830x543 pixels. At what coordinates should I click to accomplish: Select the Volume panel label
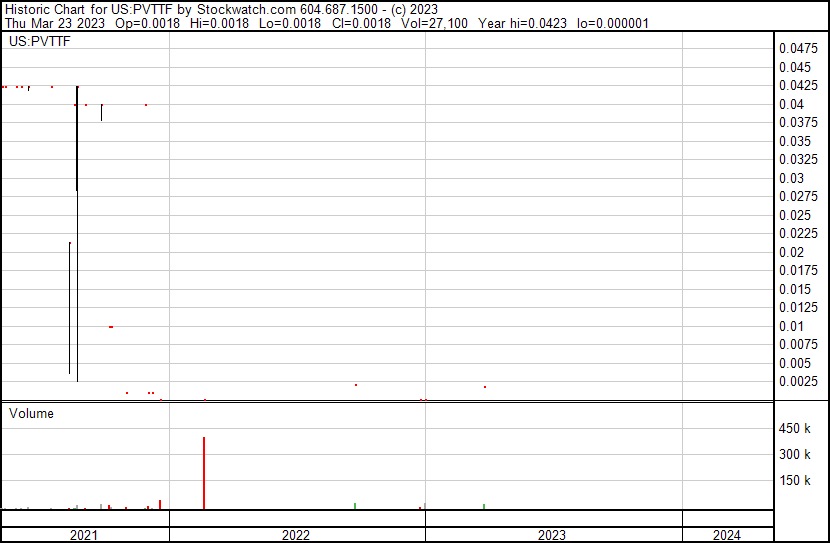(x=31, y=413)
